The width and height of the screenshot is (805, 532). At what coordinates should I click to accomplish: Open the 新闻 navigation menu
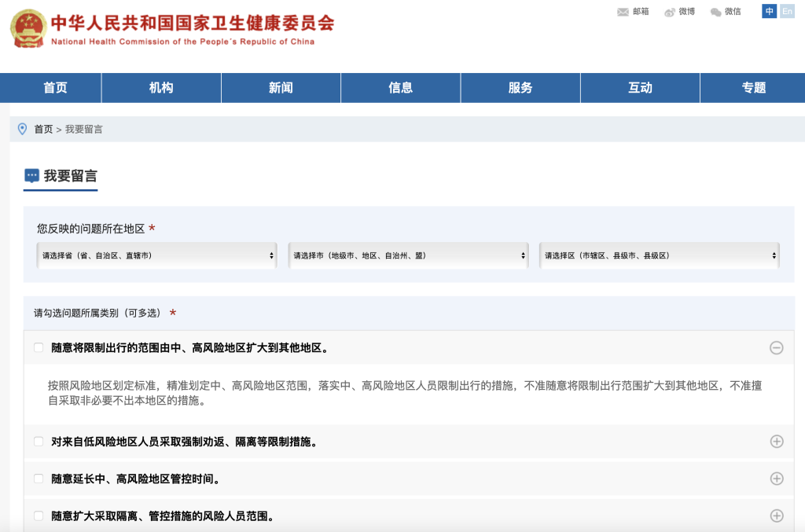pyautogui.click(x=281, y=88)
